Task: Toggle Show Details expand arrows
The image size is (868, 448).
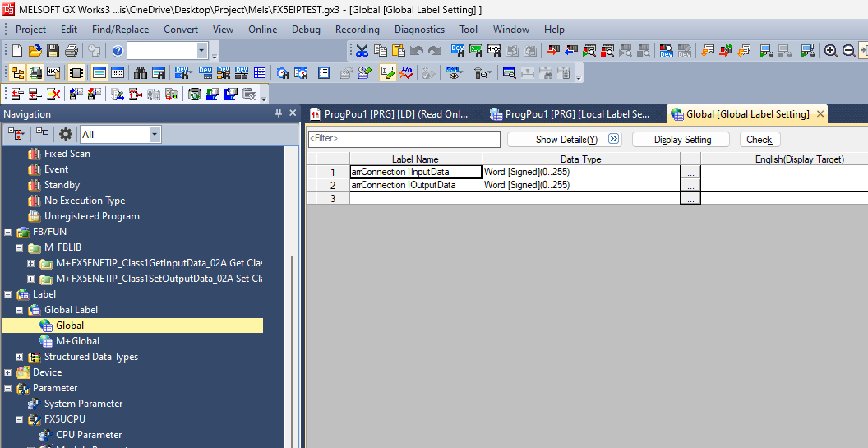Action: click(613, 139)
